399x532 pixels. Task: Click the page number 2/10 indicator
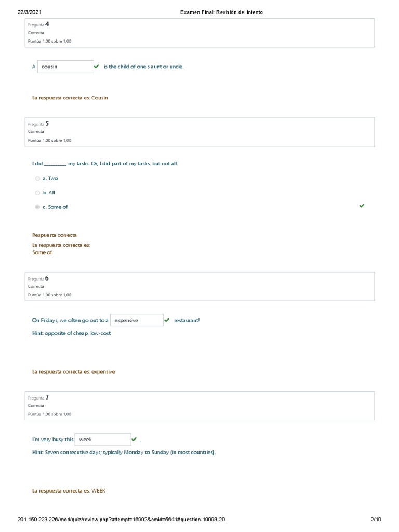click(376, 520)
